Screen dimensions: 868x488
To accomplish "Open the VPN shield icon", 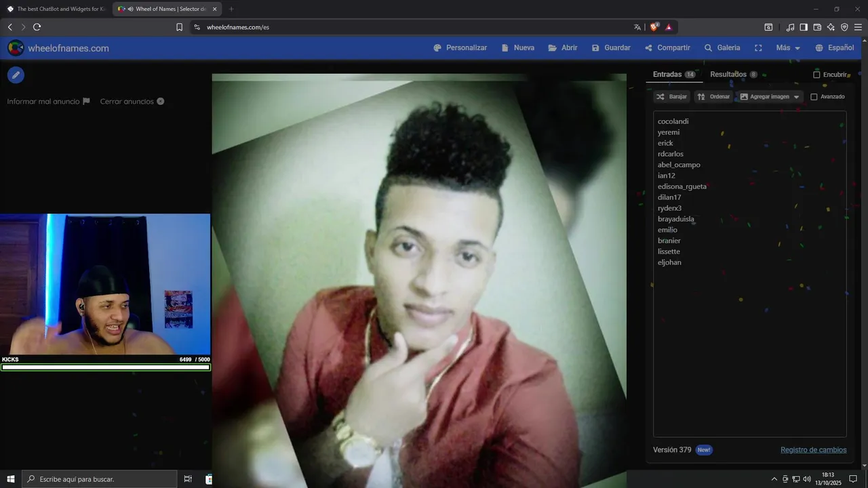I will [844, 27].
